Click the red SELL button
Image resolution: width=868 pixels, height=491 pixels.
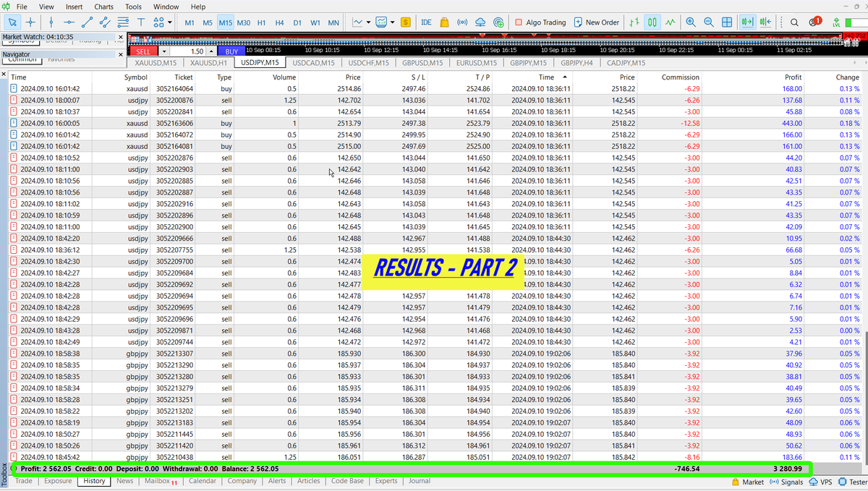pos(143,51)
